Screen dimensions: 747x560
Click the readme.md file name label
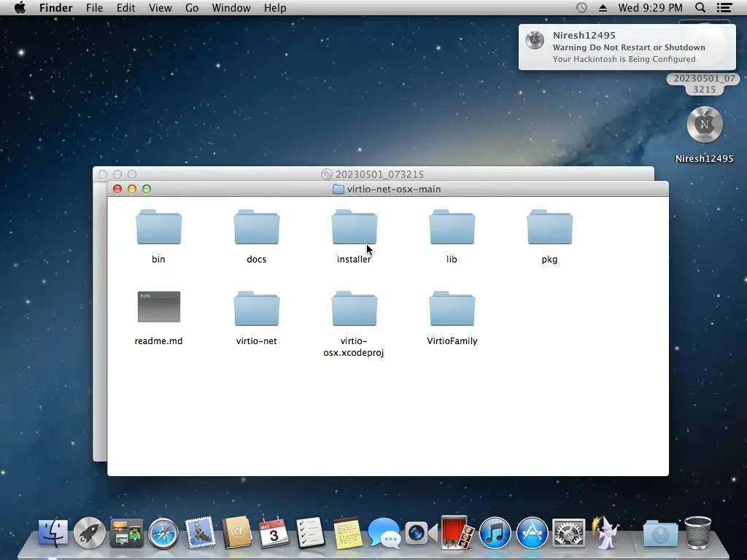158,341
